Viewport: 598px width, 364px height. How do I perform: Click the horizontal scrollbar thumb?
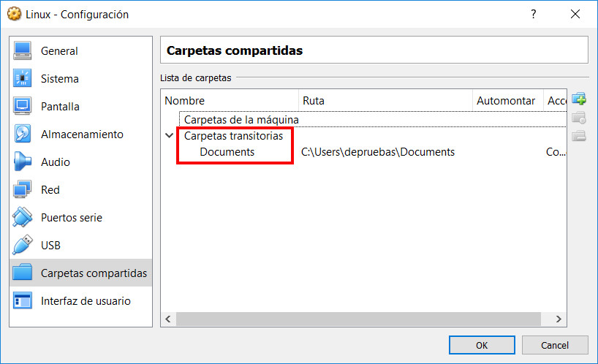coord(358,319)
